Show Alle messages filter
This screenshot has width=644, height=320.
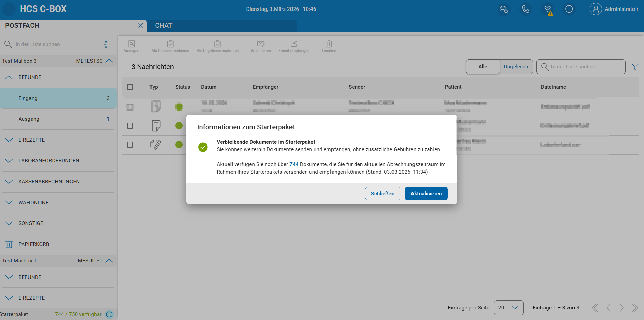click(x=483, y=67)
